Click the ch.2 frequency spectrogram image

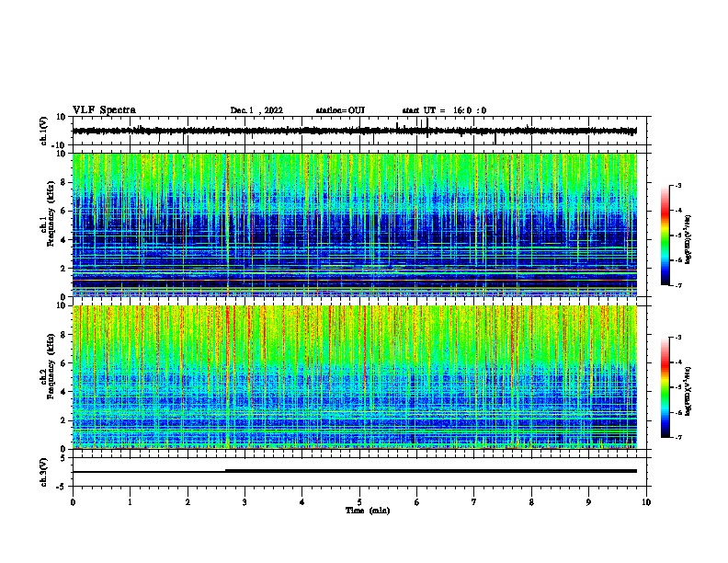coord(354,377)
